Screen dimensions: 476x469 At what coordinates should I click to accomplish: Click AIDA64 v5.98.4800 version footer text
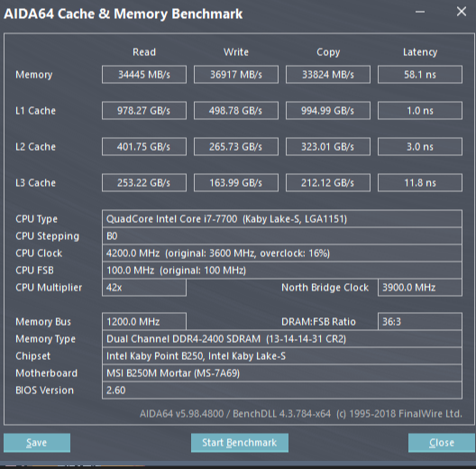coord(301,414)
